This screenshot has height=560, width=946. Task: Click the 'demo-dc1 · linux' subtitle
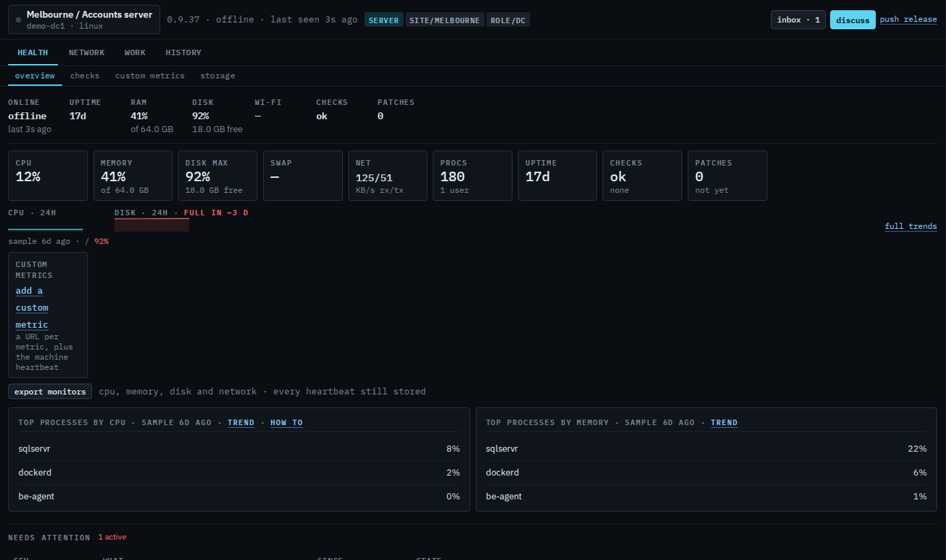[x=65, y=26]
